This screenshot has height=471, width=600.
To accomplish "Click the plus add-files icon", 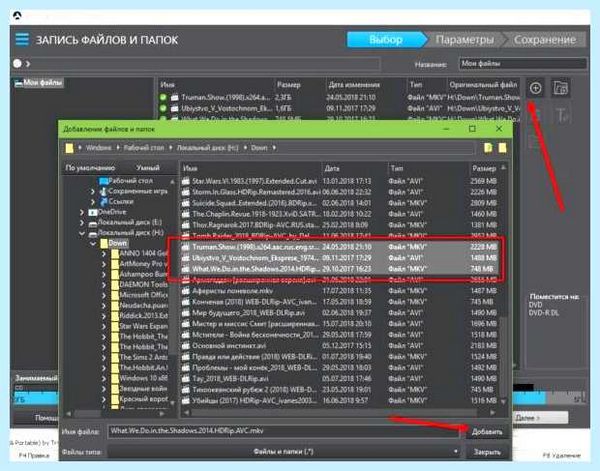I will point(535,88).
